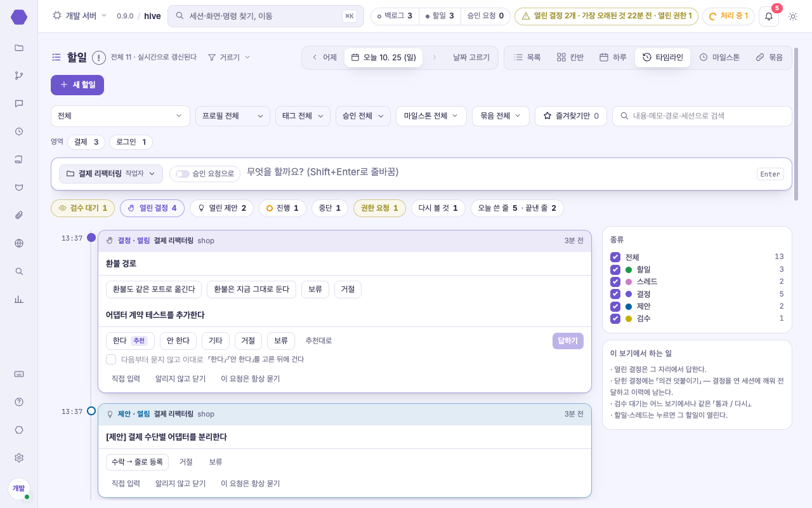Screen dimensions: 812x508
Task: Switch to the 타임라인 view tab
Action: point(662,57)
